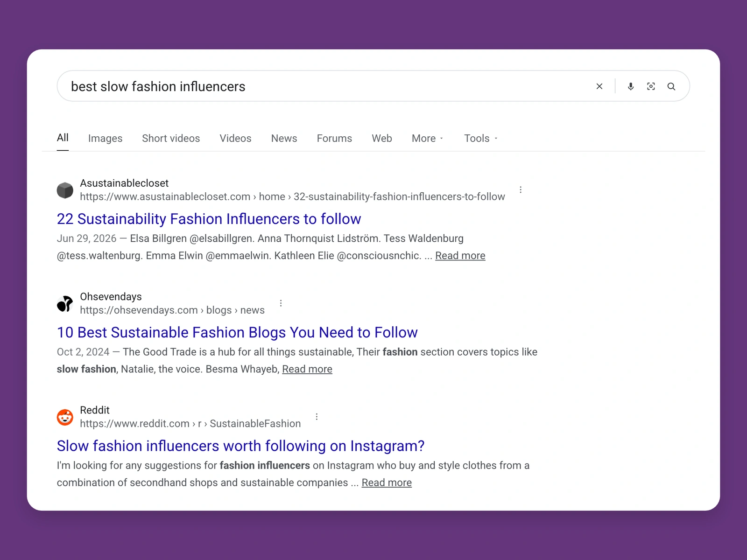This screenshot has height=560, width=747.
Task: Expand the More dropdown
Action: (x=427, y=138)
